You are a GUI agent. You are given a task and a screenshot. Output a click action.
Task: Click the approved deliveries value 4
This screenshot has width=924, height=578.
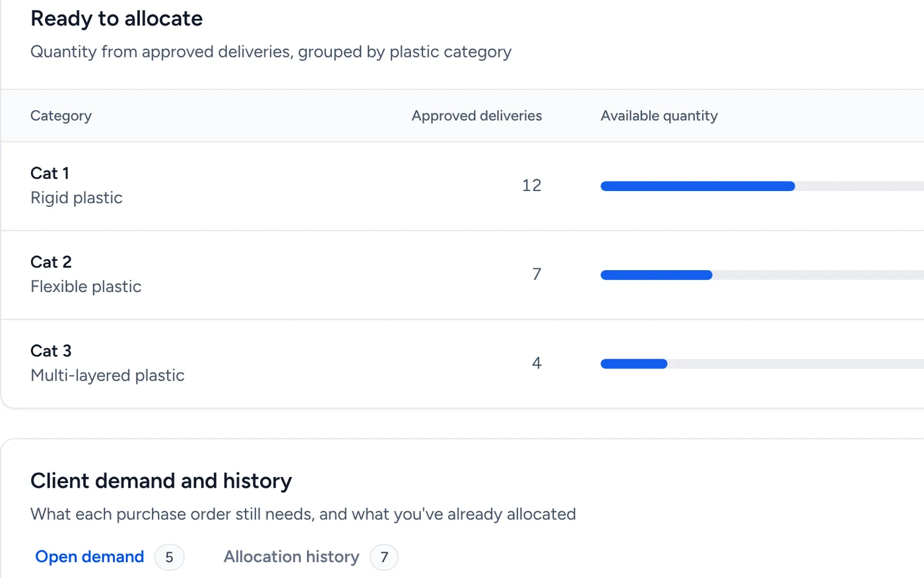[537, 363]
